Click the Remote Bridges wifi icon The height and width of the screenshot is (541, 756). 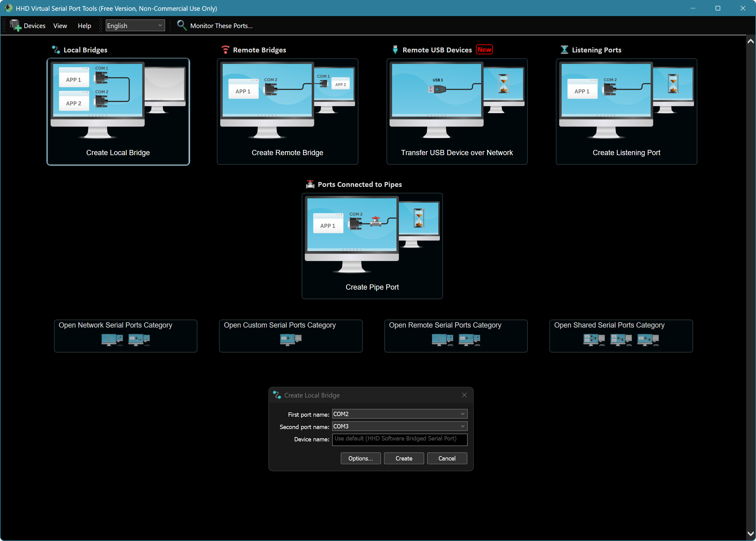pyautogui.click(x=225, y=50)
